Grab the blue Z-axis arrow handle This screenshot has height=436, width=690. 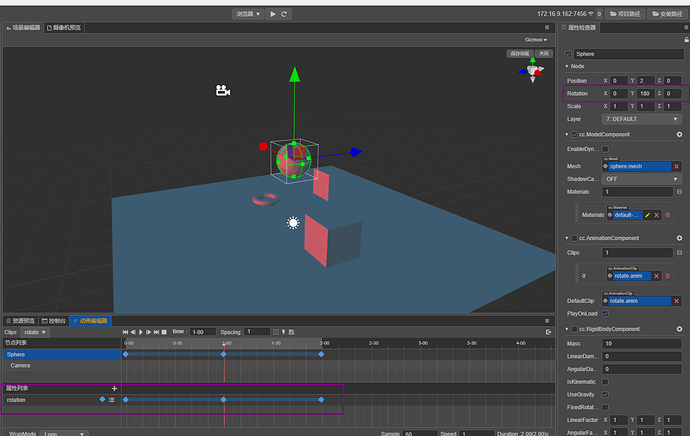[356, 152]
